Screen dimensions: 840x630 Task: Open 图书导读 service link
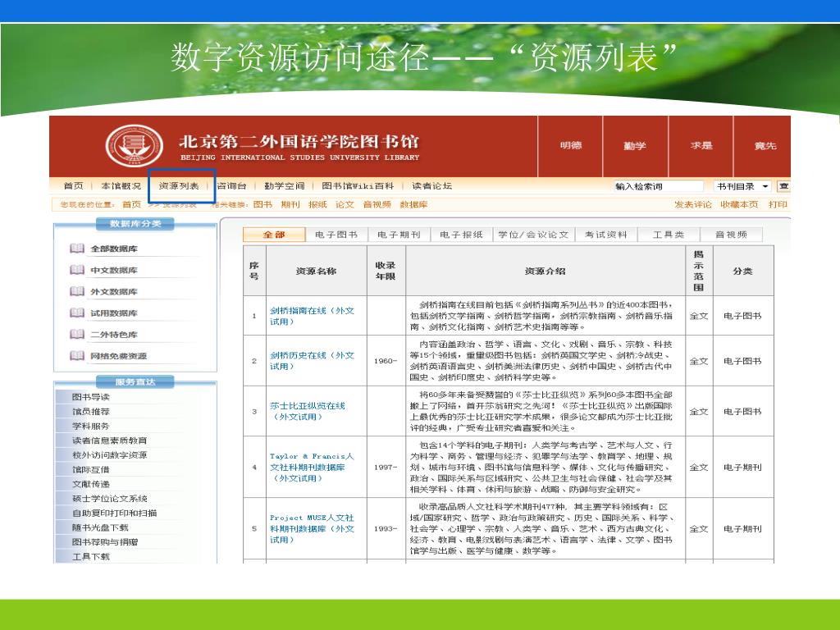pyautogui.click(x=90, y=397)
